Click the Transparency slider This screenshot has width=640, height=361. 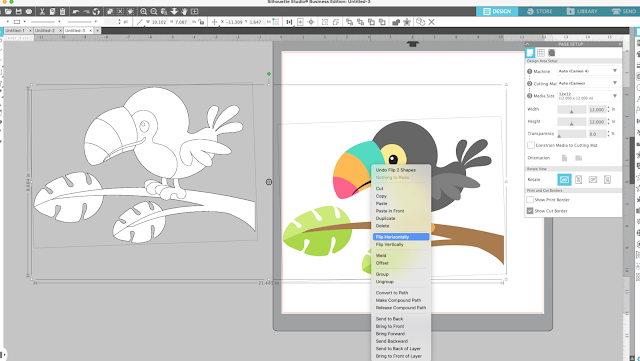pos(572,134)
